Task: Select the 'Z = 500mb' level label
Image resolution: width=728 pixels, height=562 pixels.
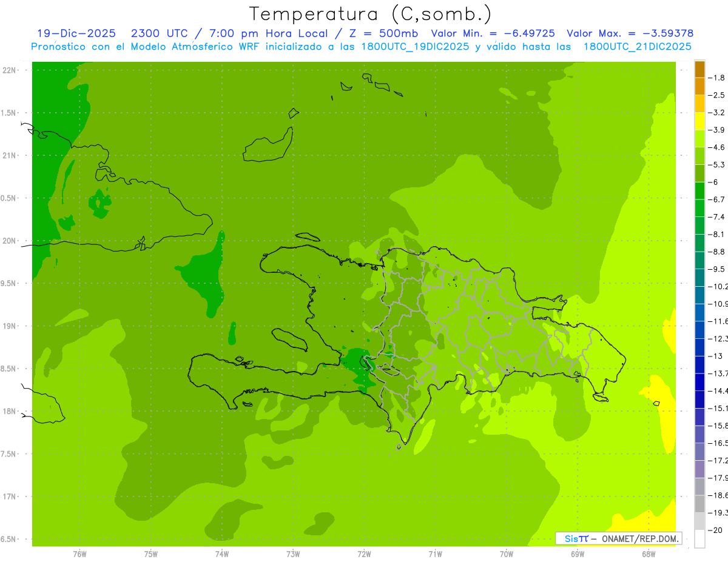Action: pyautogui.click(x=383, y=33)
